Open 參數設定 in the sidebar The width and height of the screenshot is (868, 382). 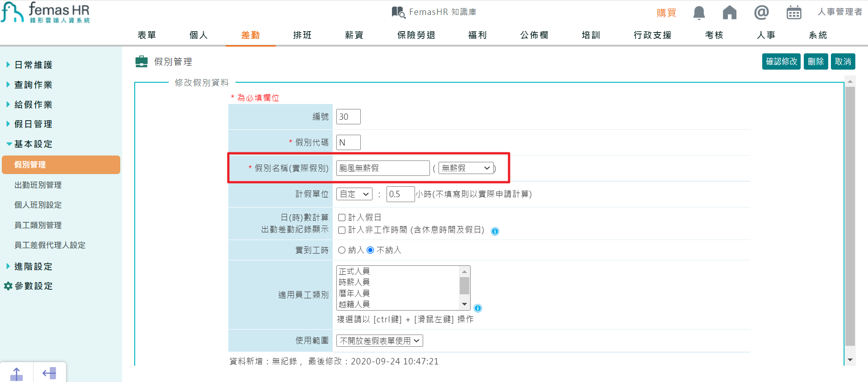[33, 286]
